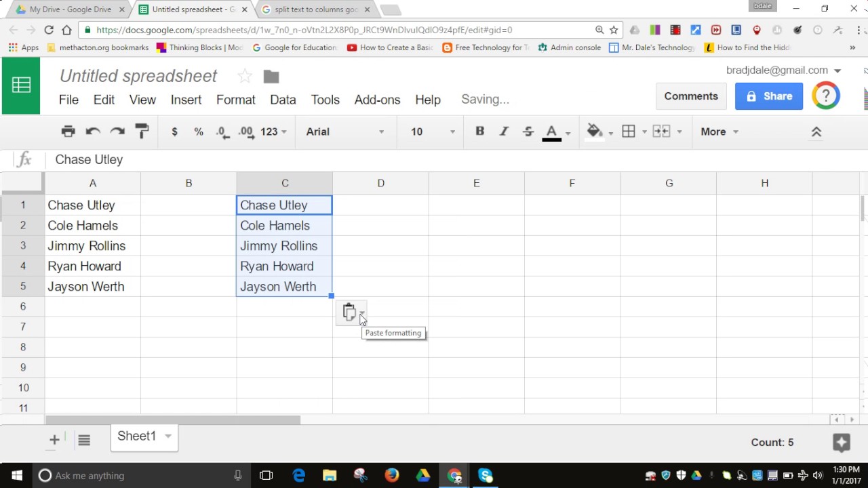This screenshot has height=488, width=868.
Task: Select cell A5 Jayson Werth
Action: tap(93, 287)
